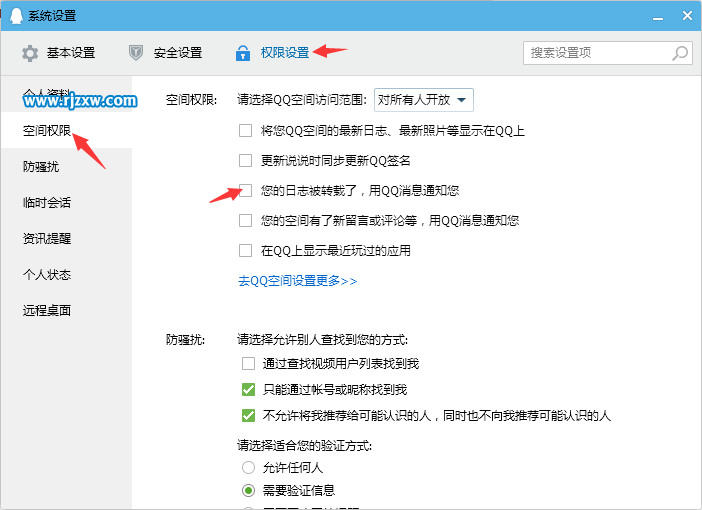The width and height of the screenshot is (702, 510).
Task: Click the 防骚扰: section heading in content
Action: tap(185, 339)
